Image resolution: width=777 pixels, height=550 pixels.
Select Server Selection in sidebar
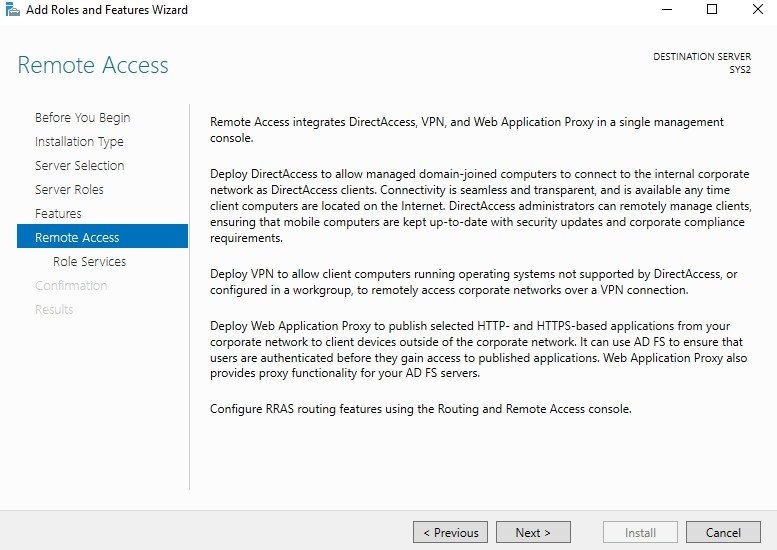(x=79, y=165)
